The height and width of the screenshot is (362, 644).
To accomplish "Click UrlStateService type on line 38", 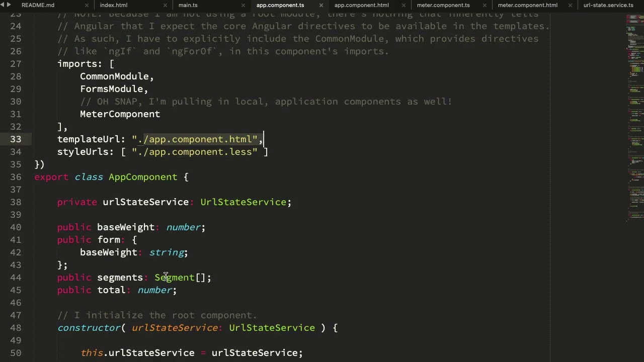I will click(x=243, y=202).
